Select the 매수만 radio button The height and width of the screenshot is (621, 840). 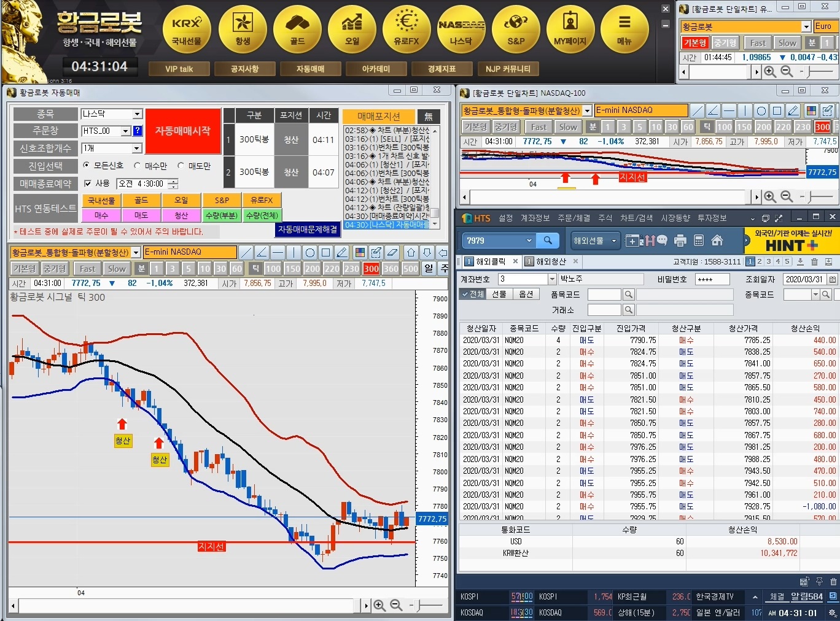(x=138, y=166)
